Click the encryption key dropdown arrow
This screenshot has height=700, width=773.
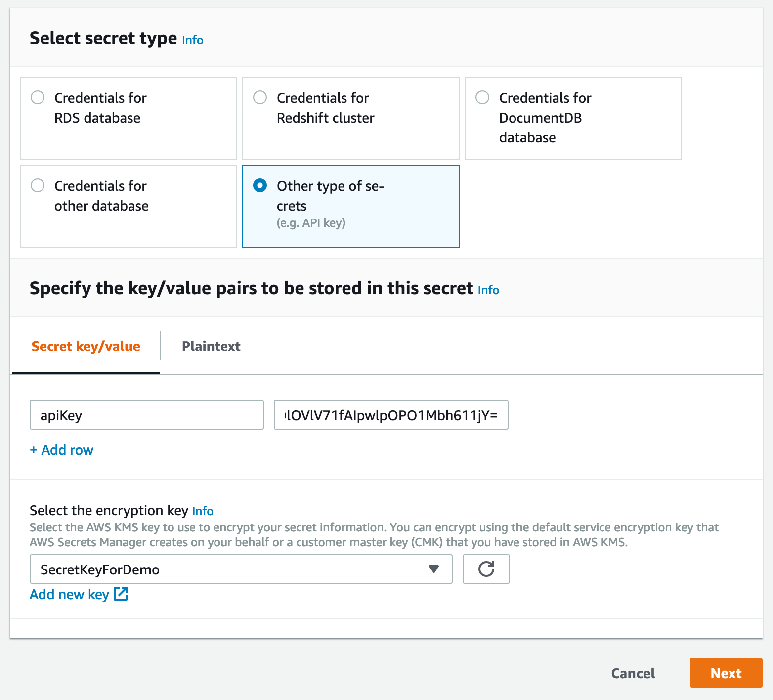pos(434,569)
